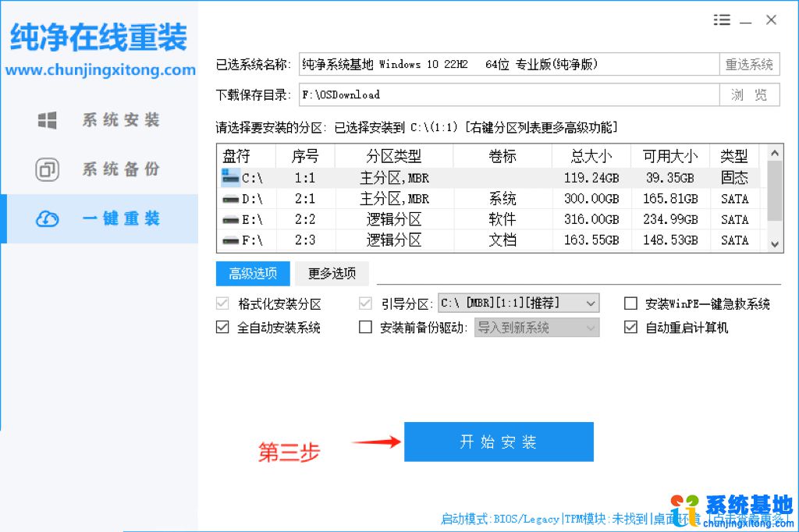Enable 安装WinPE一键急救系统 checkbox
Image resolution: width=799 pixels, height=532 pixels.
pos(630,303)
